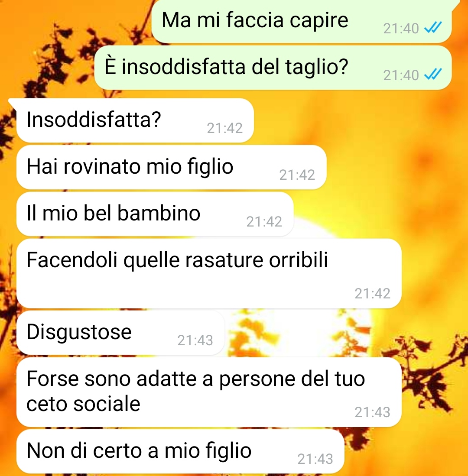
Task: Tap the read-receipt ticks on 'È insoddisfatta del taglio?'
Action: pyautogui.click(x=433, y=74)
